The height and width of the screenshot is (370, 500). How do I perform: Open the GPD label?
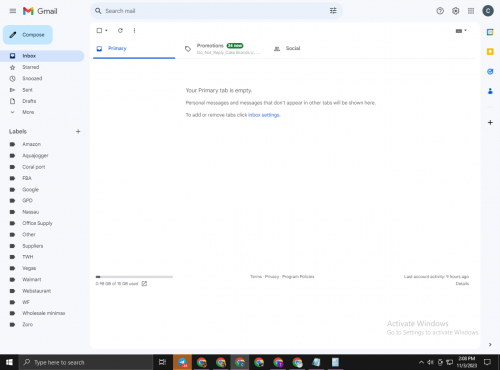[x=42, y=200]
